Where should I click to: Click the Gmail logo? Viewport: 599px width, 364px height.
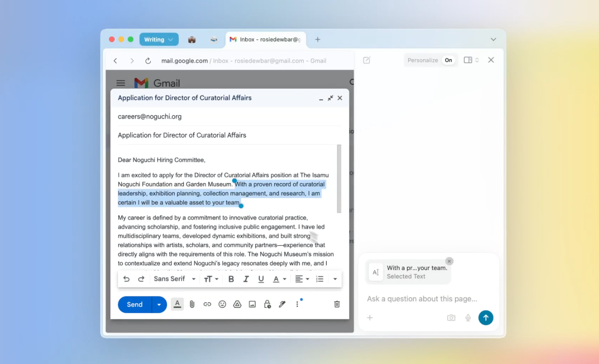[157, 83]
